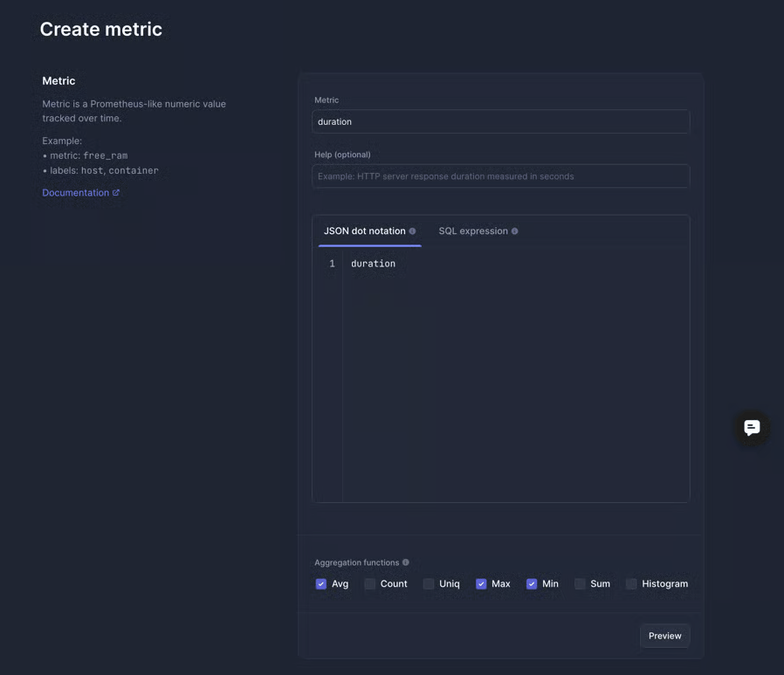Viewport: 784px width, 675px height.
Task: Click info icon beside SQL expression
Action: (x=514, y=231)
